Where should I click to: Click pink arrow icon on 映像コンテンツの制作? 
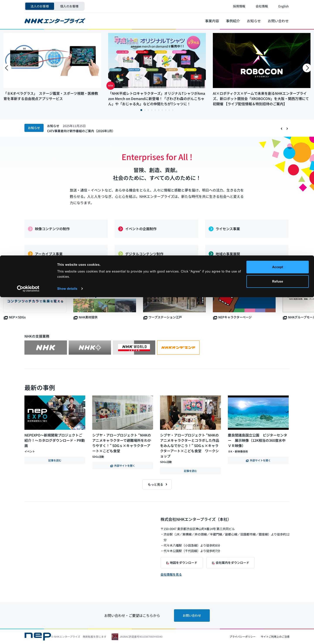pos(30,229)
